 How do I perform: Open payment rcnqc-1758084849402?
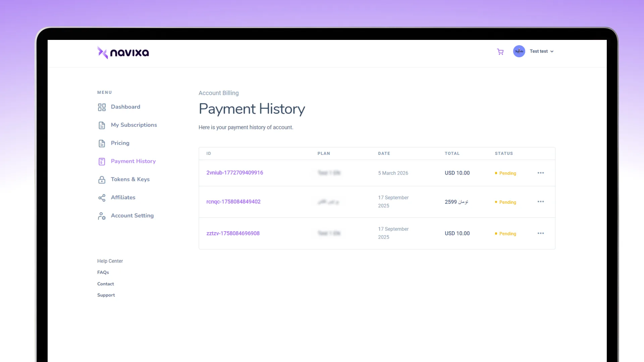point(233,202)
